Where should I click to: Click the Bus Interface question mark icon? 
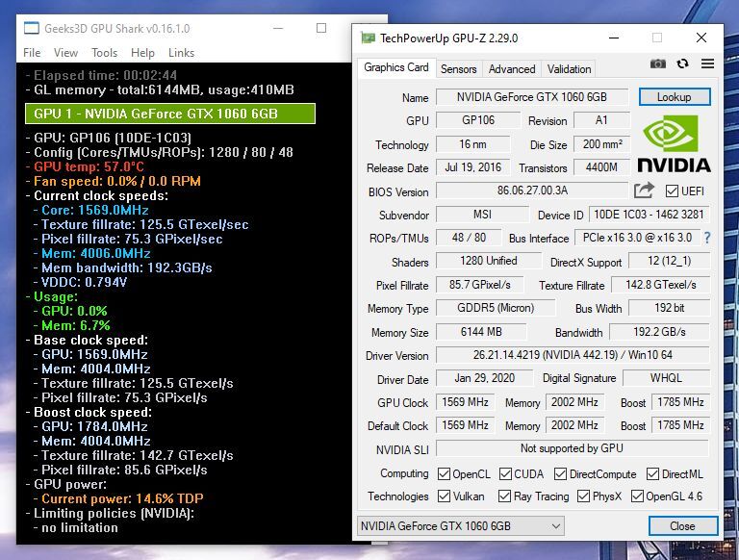[x=707, y=238]
